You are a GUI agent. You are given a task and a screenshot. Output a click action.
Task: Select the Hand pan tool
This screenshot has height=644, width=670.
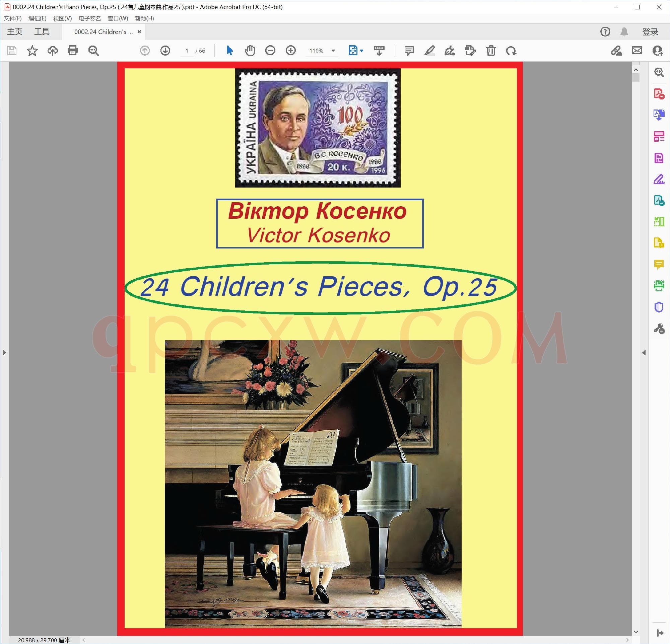coord(250,51)
